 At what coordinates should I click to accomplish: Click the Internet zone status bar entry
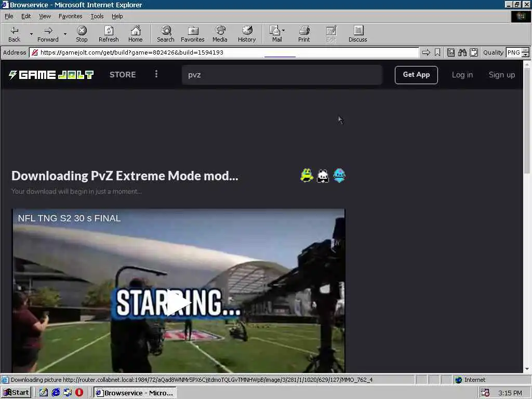click(470, 380)
